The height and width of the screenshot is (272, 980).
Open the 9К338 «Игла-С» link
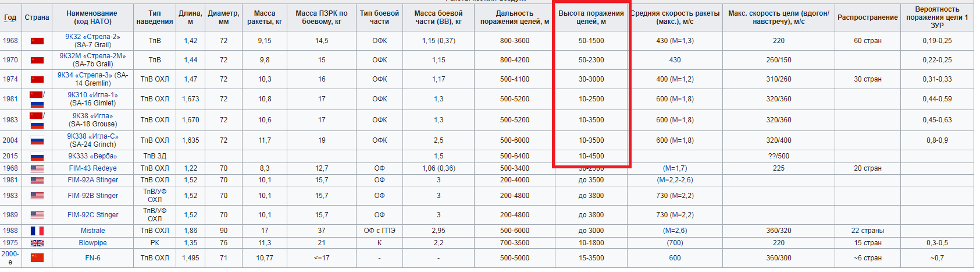tap(92, 136)
